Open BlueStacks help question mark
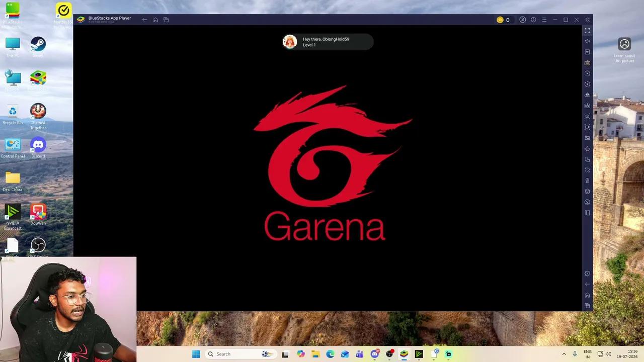 [x=533, y=20]
